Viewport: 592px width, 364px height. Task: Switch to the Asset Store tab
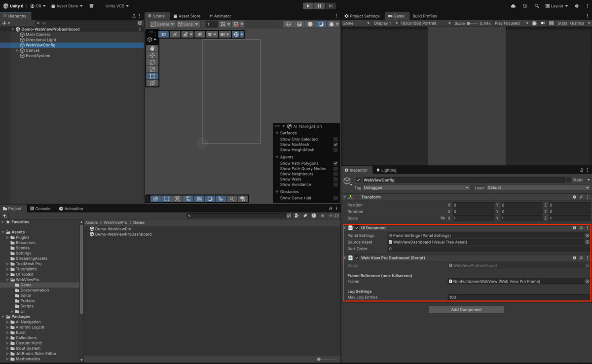click(x=186, y=16)
